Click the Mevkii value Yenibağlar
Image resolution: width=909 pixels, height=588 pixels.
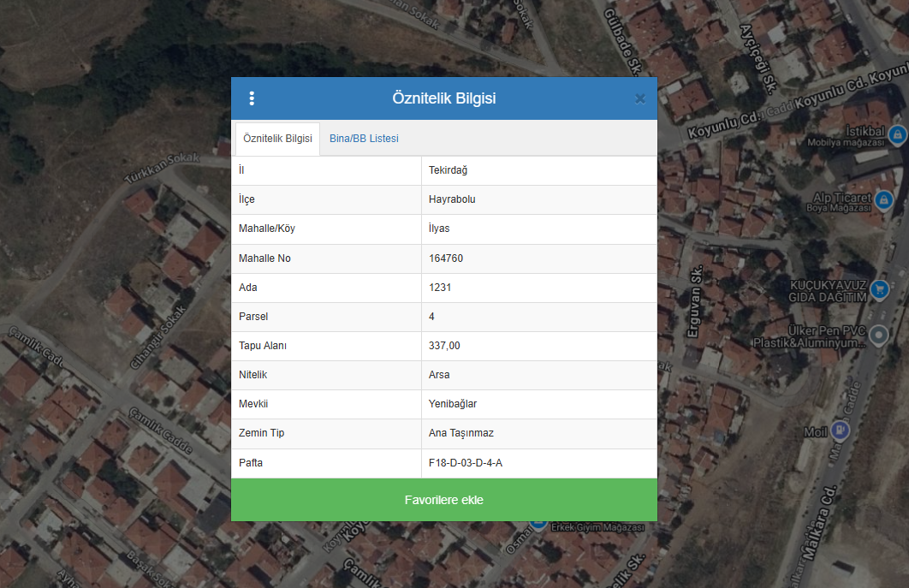coord(453,404)
